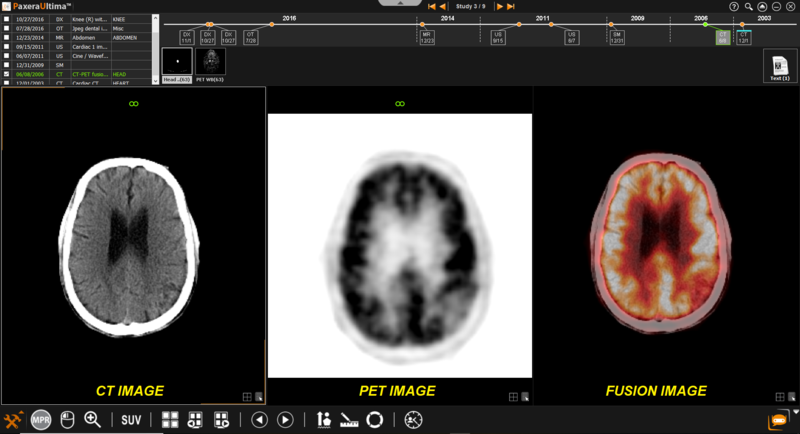Select the PET WB series thumbnail

(x=211, y=62)
